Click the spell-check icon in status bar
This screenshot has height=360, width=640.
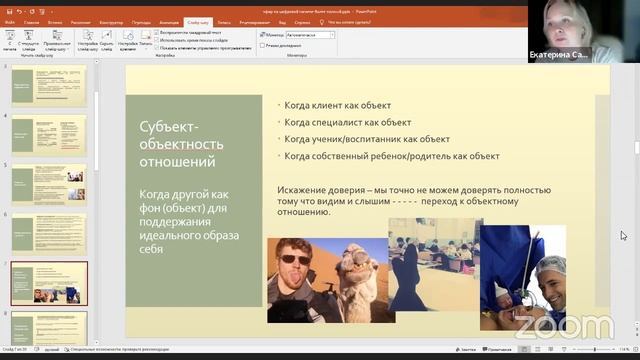pos(37,349)
